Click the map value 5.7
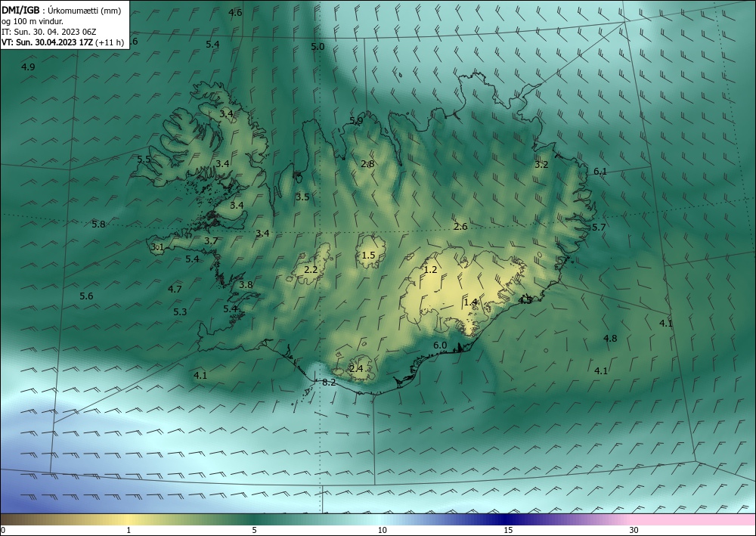The image size is (756, 536). coord(600,227)
